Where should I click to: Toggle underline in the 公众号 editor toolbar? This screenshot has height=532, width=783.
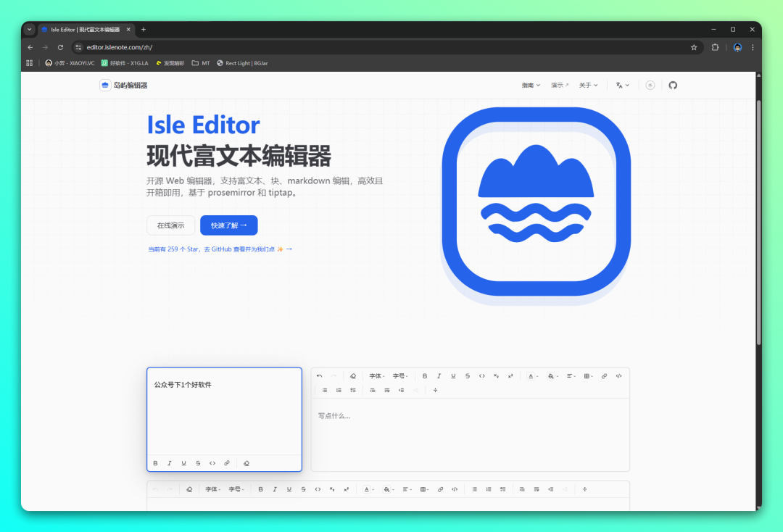[183, 463]
